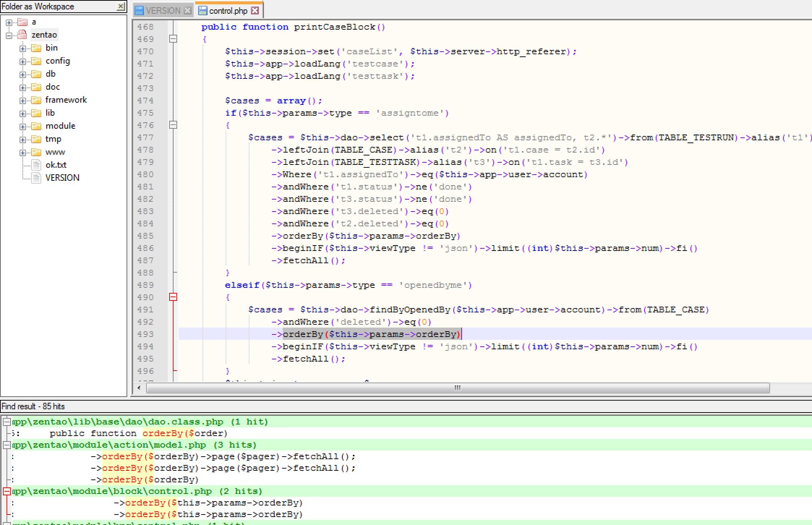
Task: Collapse code fold marker at line 476
Action: tap(173, 125)
